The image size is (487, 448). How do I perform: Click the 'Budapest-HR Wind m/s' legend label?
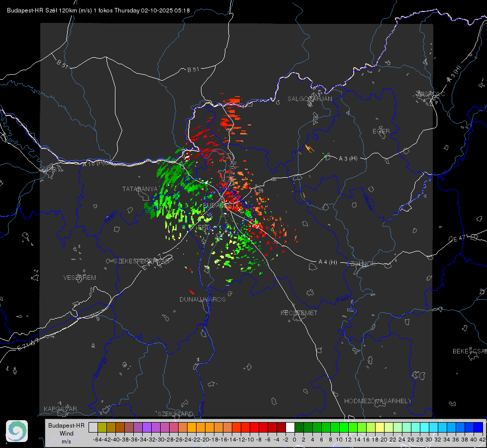click(67, 434)
